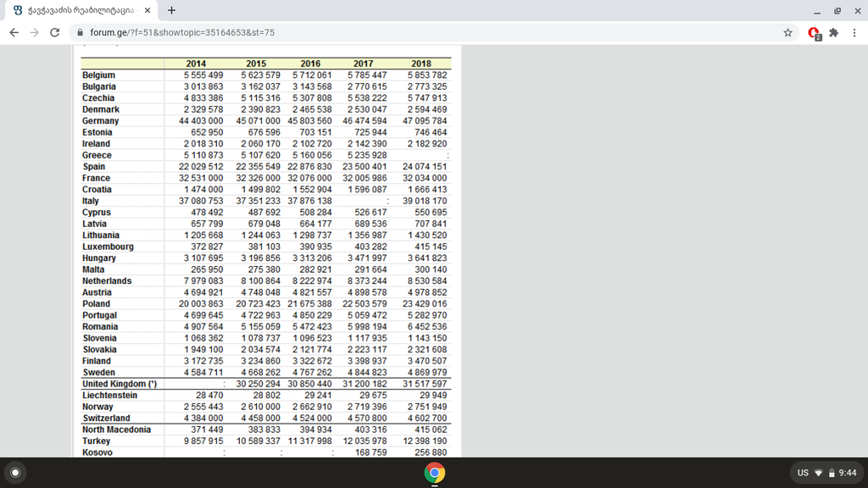This screenshot has height=488, width=868.
Task: Go forward with the browser arrow
Action: coord(34,33)
